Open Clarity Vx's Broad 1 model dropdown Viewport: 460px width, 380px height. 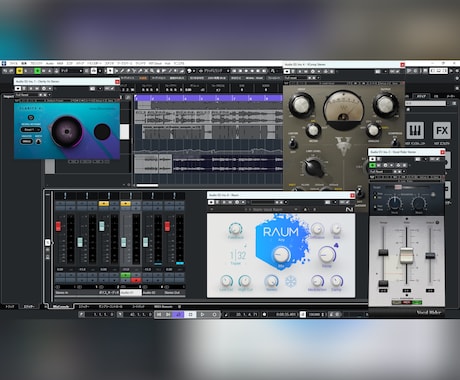[x=31, y=129]
